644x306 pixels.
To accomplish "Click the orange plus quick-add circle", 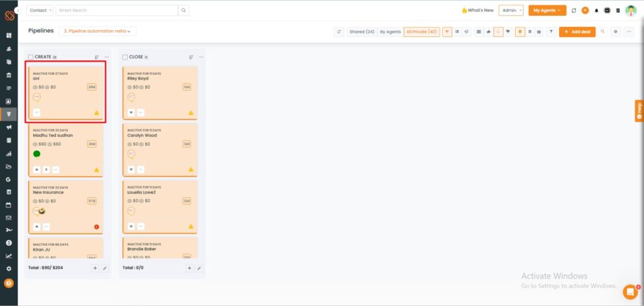I will pos(586,11).
